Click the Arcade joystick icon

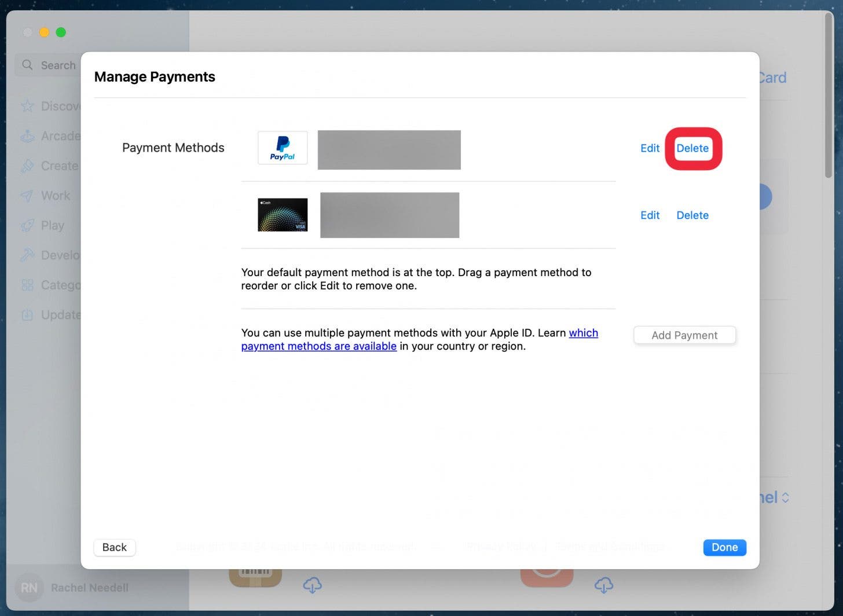click(x=27, y=135)
